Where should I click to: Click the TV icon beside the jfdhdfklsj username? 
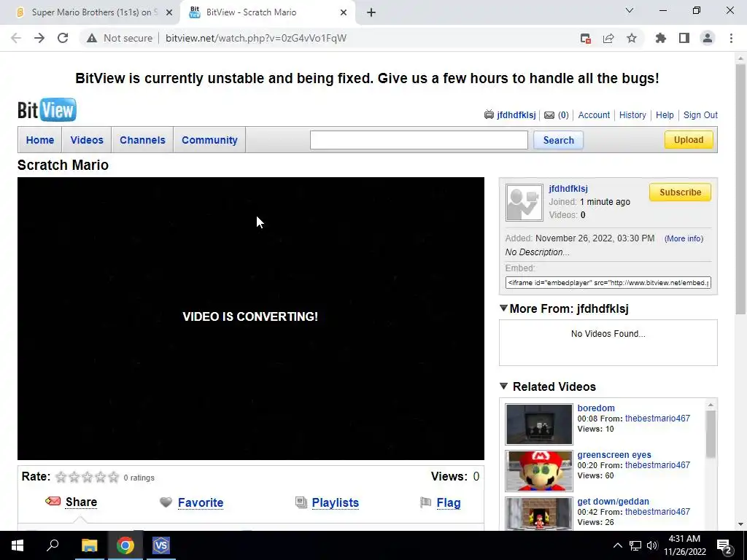click(489, 114)
